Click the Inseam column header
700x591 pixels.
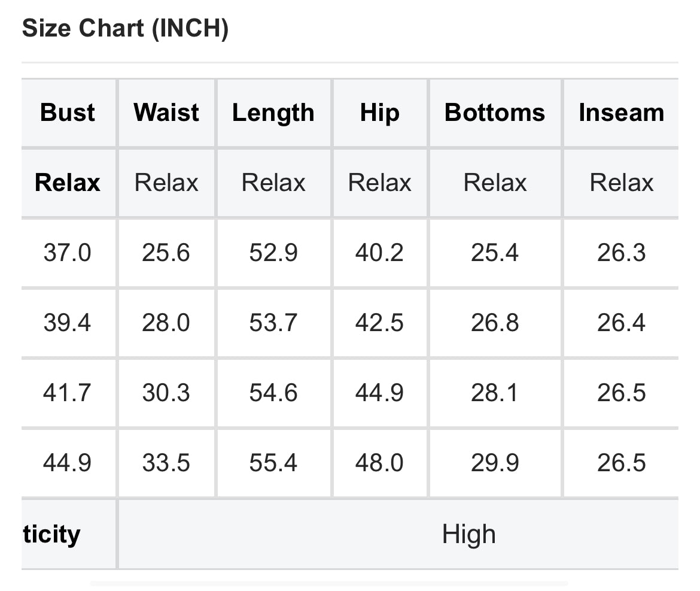click(x=621, y=113)
